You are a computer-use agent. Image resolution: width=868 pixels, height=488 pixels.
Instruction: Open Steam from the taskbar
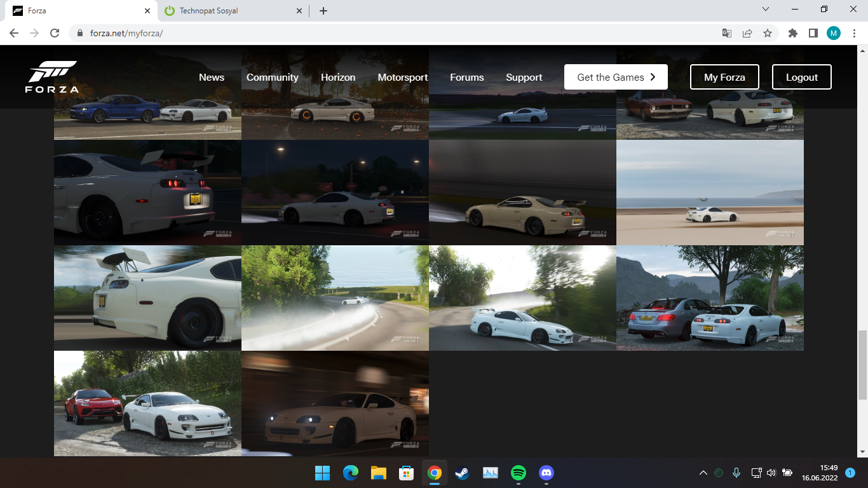pyautogui.click(x=463, y=473)
